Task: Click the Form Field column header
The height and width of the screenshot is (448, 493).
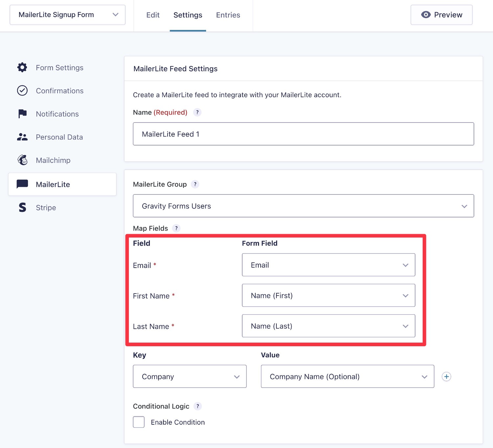Action: 260,243
